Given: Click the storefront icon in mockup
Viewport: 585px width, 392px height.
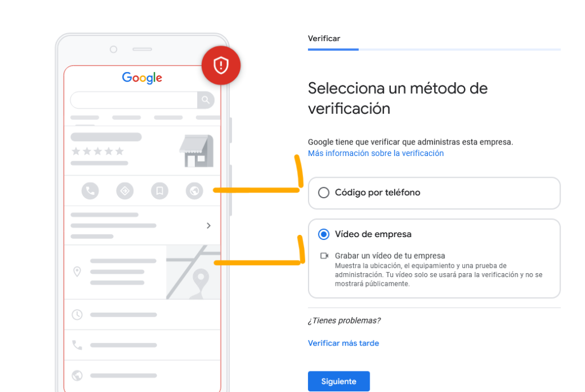Looking at the screenshot, I should [x=196, y=151].
